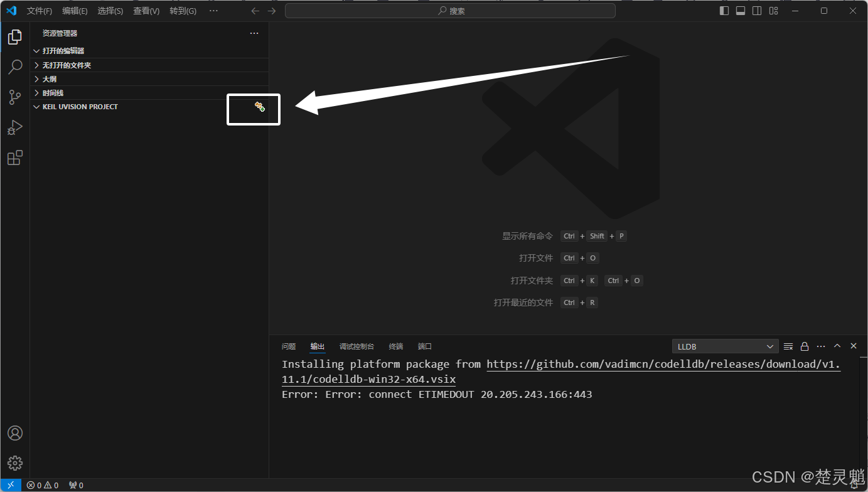This screenshot has height=492, width=868.
Task: Expand the 打开的编辑器 section
Action: (x=149, y=51)
